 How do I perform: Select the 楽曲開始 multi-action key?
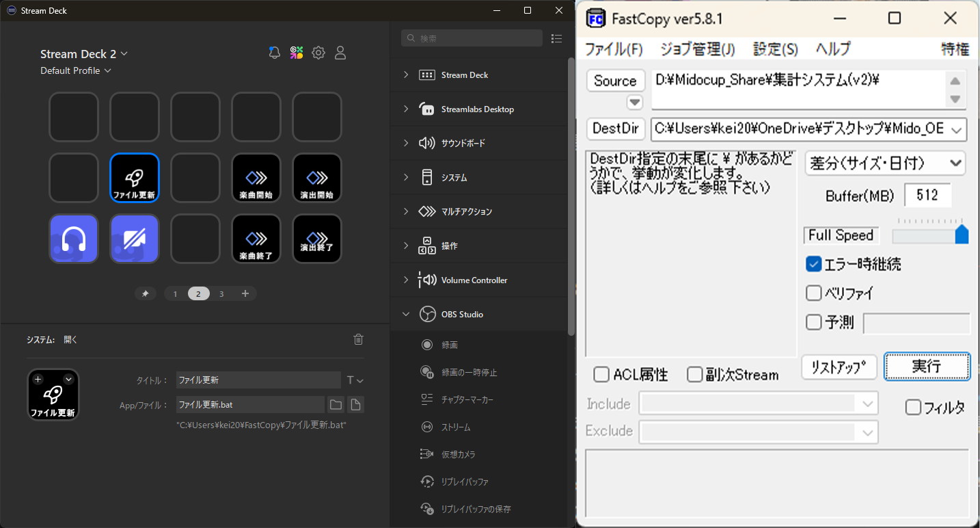(x=256, y=177)
